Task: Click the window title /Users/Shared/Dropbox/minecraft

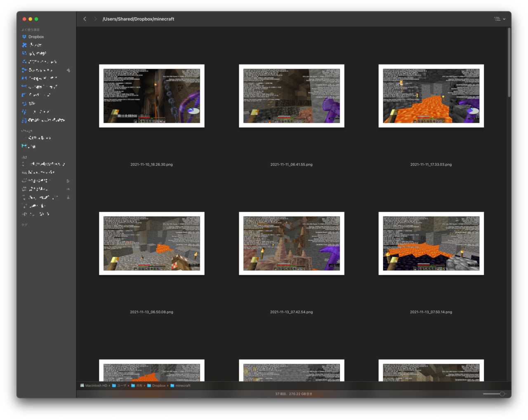Action: click(x=139, y=19)
